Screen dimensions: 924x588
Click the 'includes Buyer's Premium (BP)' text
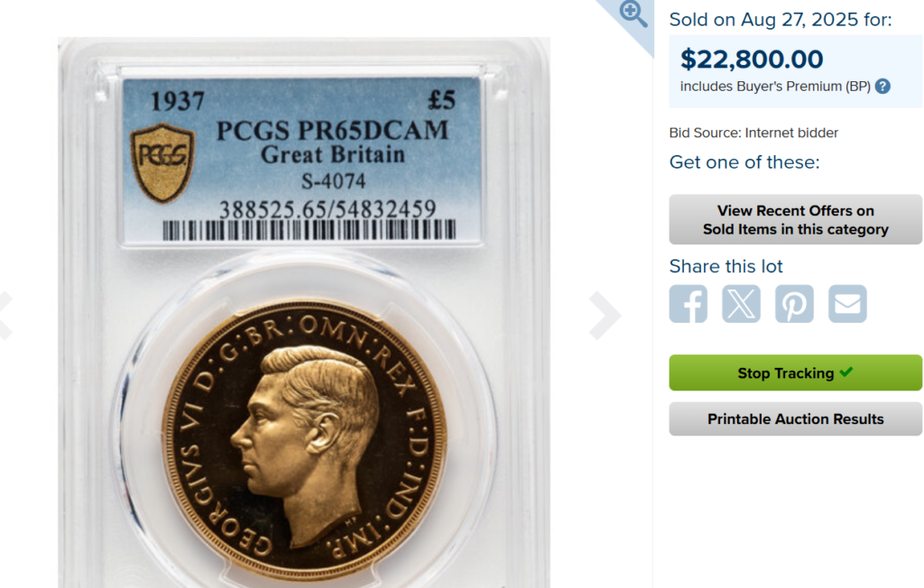pos(775,87)
